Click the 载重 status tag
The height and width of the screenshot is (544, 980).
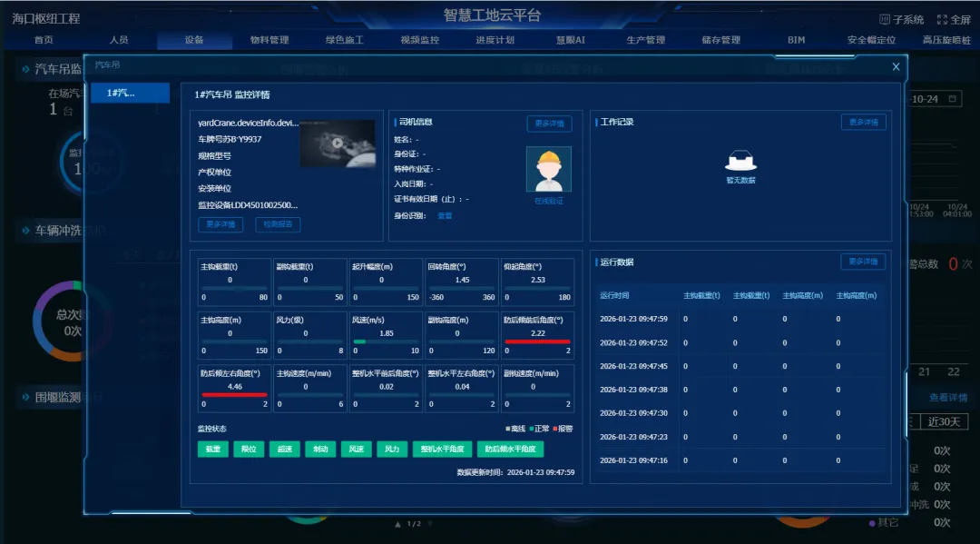pyautogui.click(x=212, y=449)
